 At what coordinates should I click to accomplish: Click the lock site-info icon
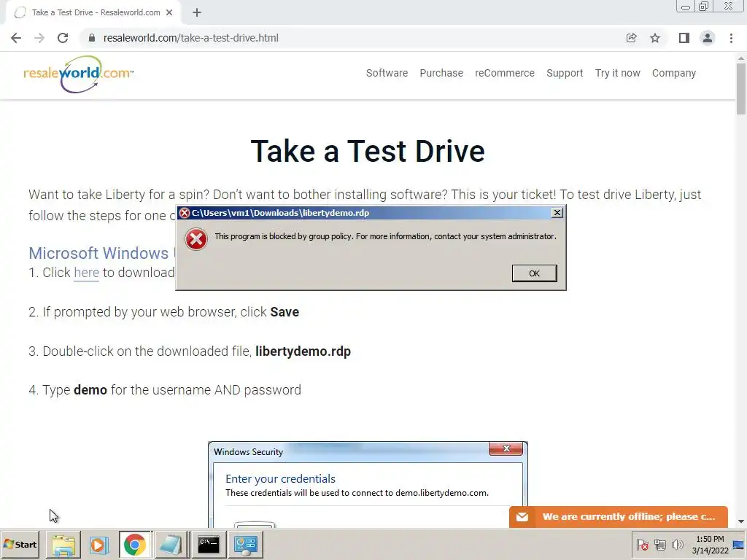92,38
